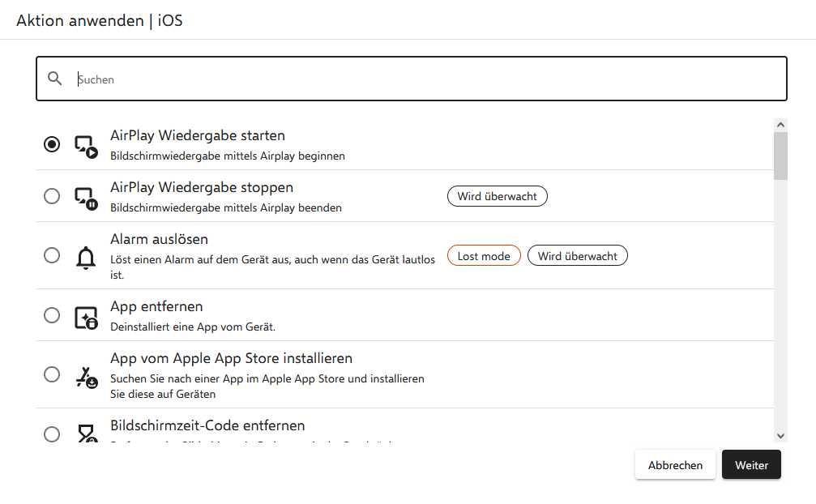Click the Lost mode tag
The width and height of the screenshot is (816, 504).
click(484, 256)
